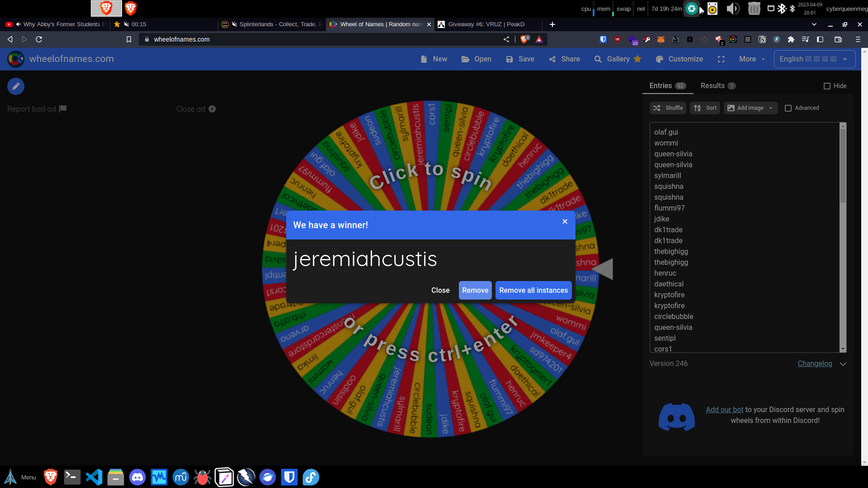Open the Gallery from header

[x=618, y=59]
